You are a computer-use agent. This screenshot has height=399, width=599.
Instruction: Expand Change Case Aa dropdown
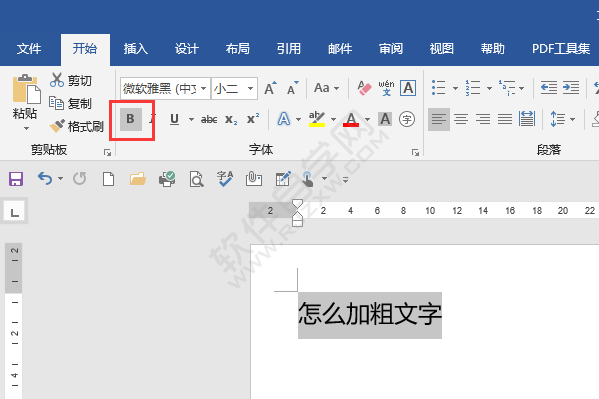click(336, 88)
